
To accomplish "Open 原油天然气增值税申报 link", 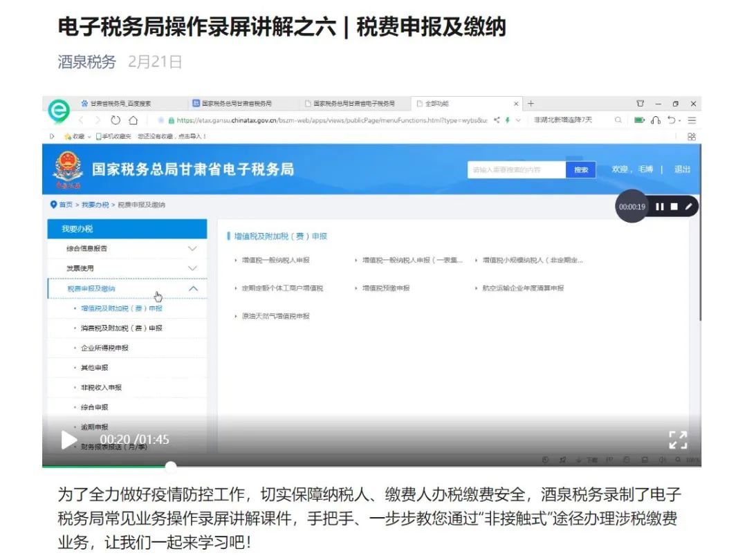I will (276, 316).
